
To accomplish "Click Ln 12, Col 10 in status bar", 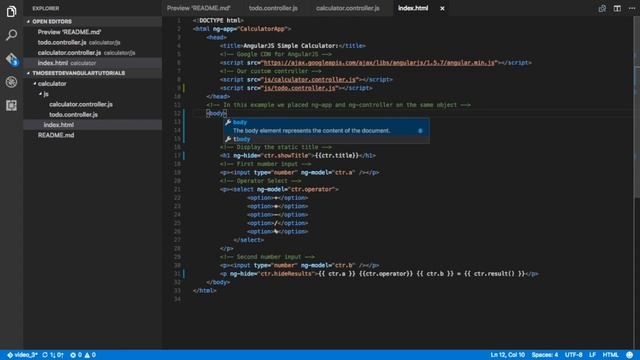I will point(507,355).
